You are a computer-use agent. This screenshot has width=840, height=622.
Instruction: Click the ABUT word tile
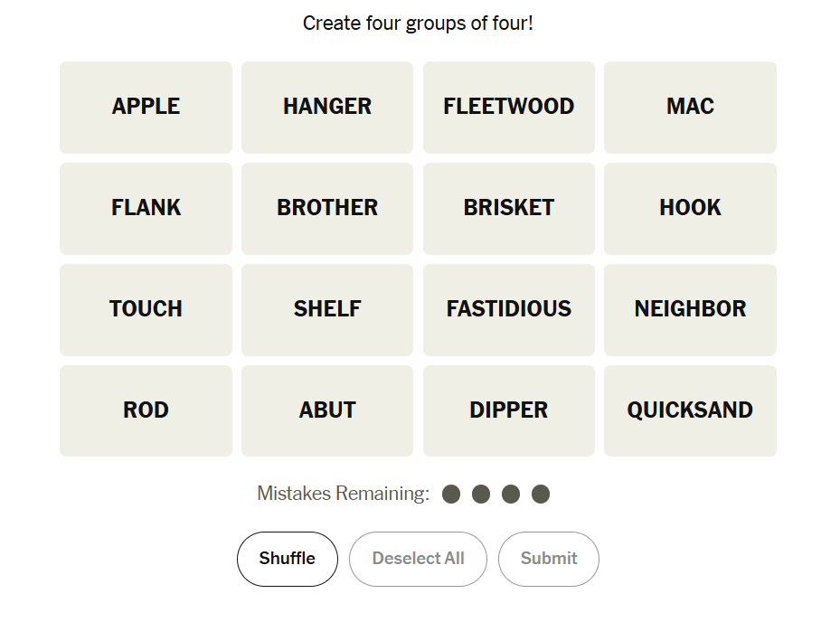point(327,410)
